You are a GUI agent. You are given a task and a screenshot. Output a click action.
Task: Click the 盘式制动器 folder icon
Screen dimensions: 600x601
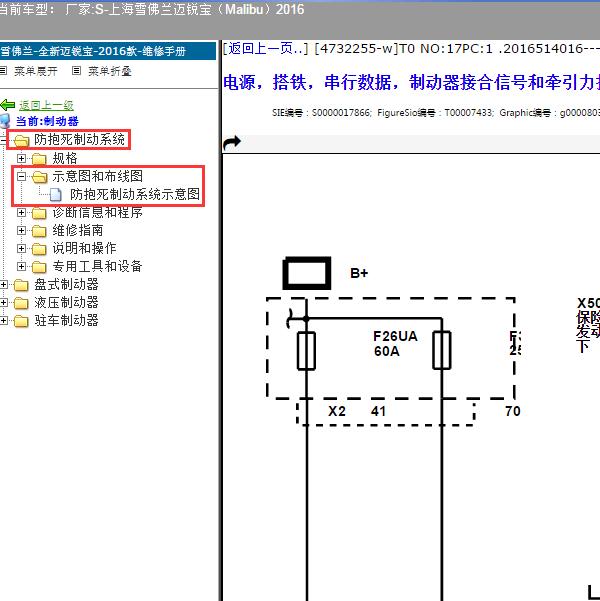click(21, 285)
